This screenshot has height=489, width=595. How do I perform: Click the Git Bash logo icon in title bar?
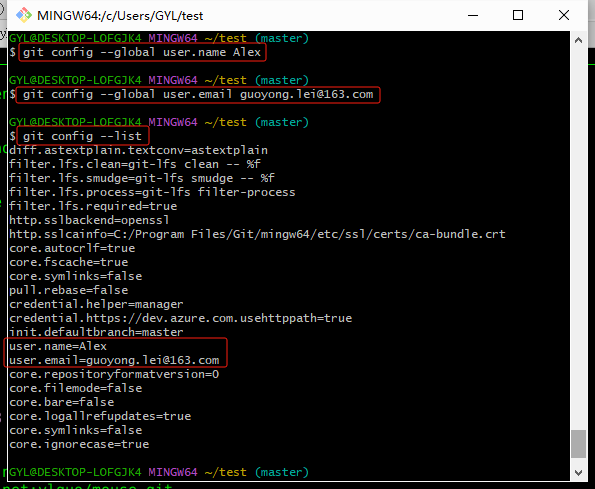pyautogui.click(x=24, y=15)
